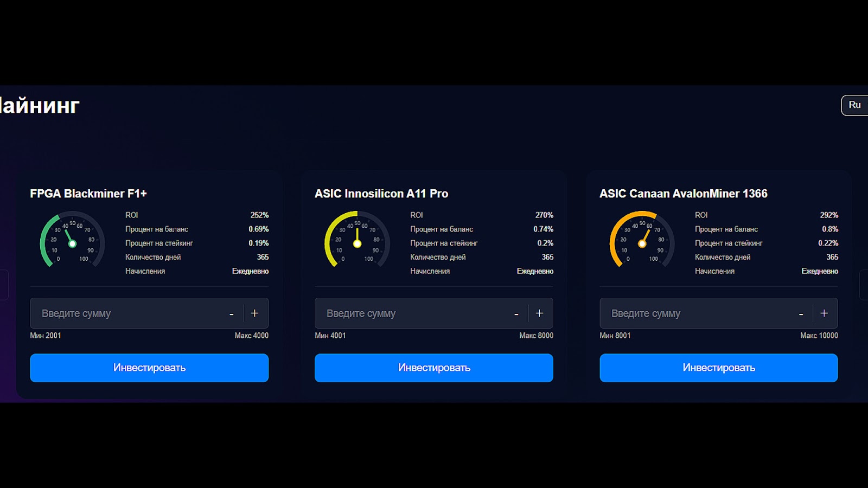
Task: Click ROI value 270%
Action: (x=544, y=215)
